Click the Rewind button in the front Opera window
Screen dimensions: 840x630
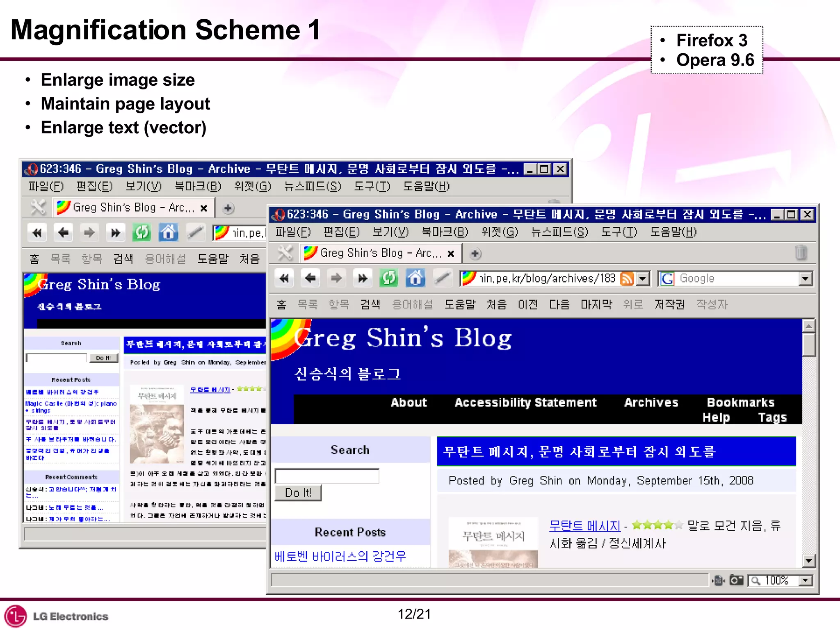(x=284, y=278)
